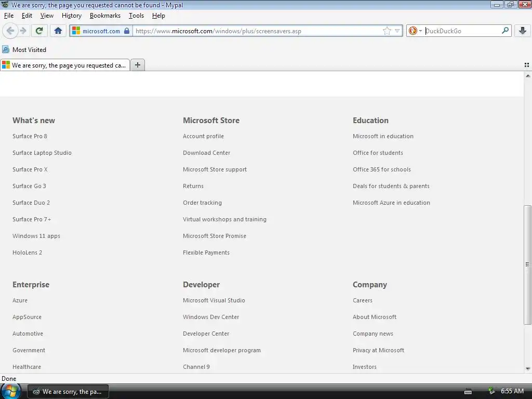Viewport: 532px width, 399px height.
Task: Open the DuckDuckGo search engine selector
Action: point(415,31)
